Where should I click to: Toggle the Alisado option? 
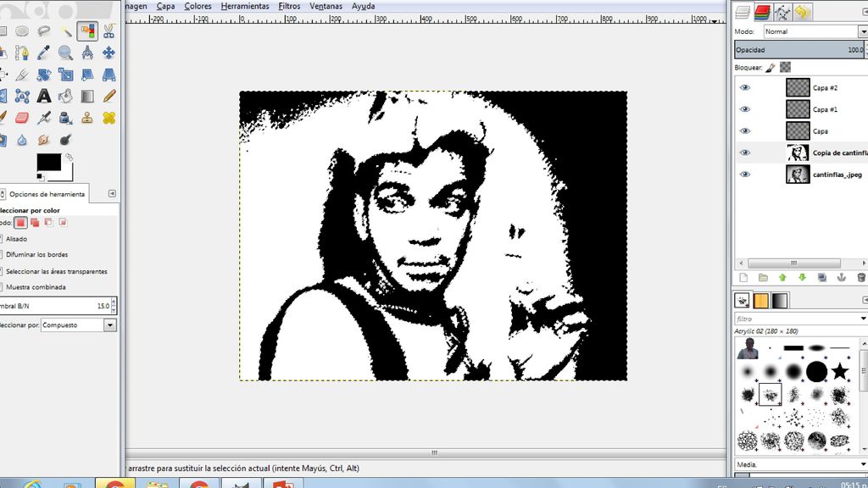[15, 239]
